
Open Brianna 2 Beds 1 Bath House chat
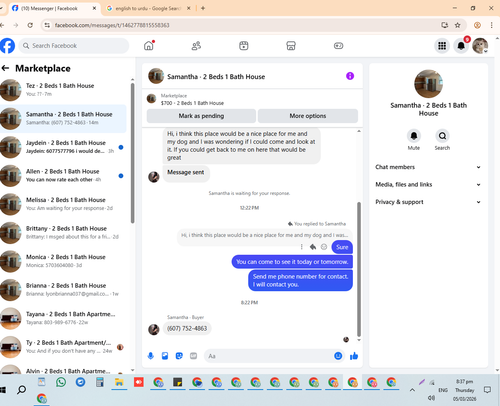pyautogui.click(x=63, y=290)
